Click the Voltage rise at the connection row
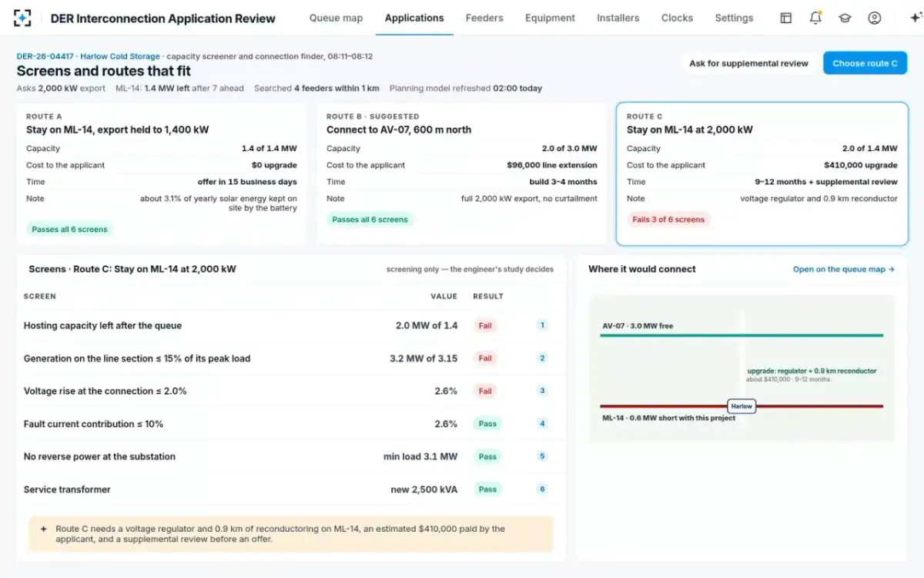 click(291, 391)
